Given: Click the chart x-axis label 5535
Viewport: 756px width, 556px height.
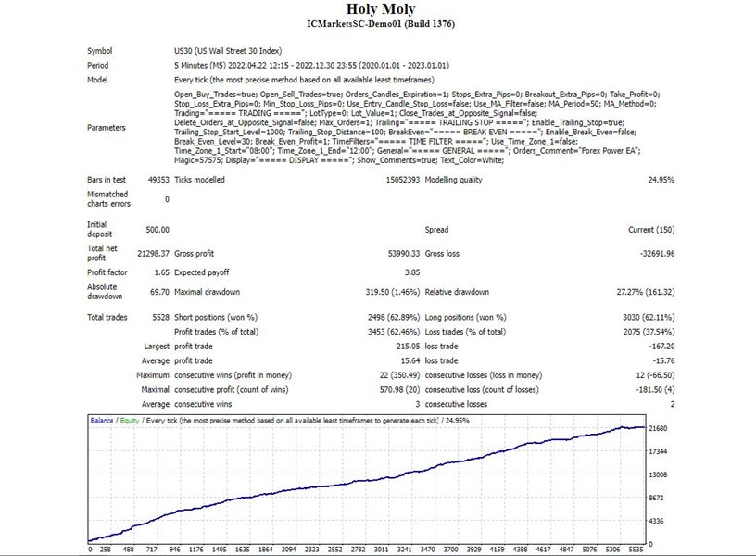Looking at the screenshot, I should (x=636, y=550).
